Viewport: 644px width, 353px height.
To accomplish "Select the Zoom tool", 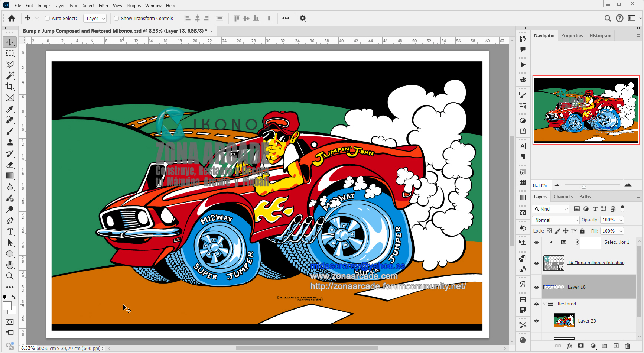I will [x=10, y=276].
